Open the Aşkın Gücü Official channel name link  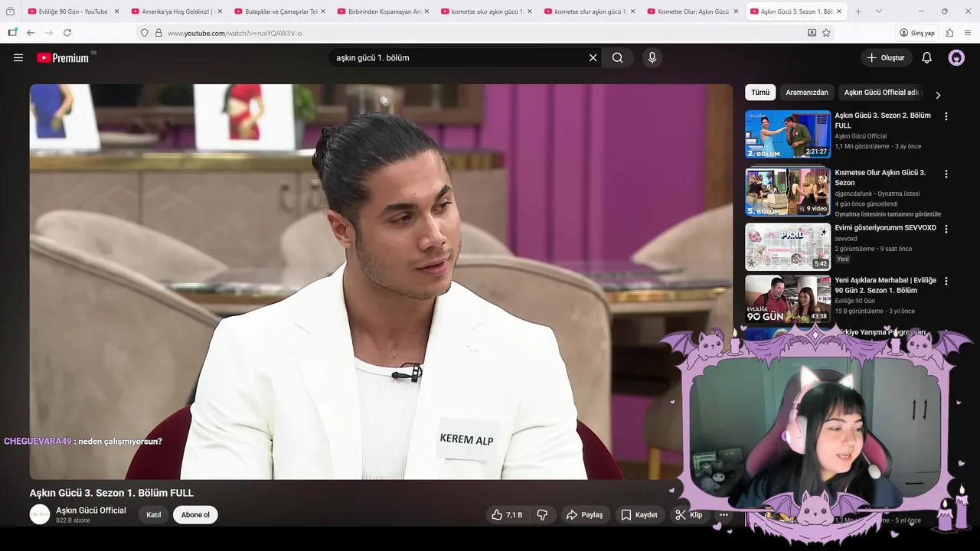pyautogui.click(x=91, y=510)
